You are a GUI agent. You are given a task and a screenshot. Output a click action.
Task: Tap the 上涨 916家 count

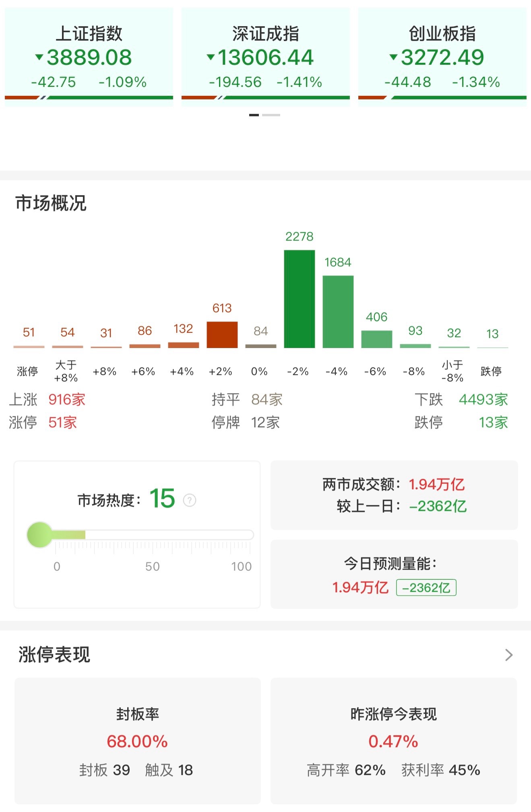point(66,400)
